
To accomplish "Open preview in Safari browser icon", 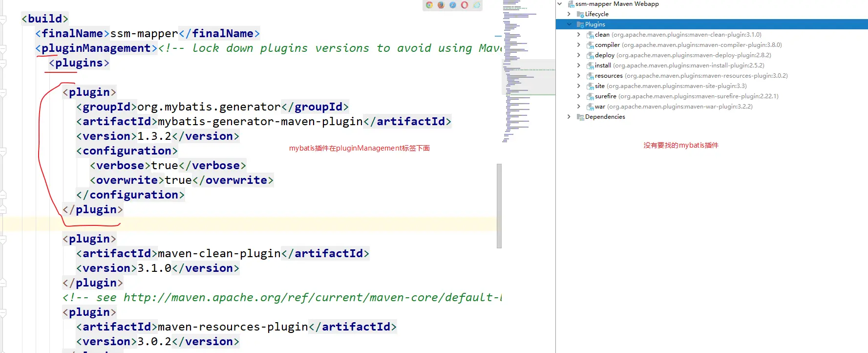I will tap(453, 5).
